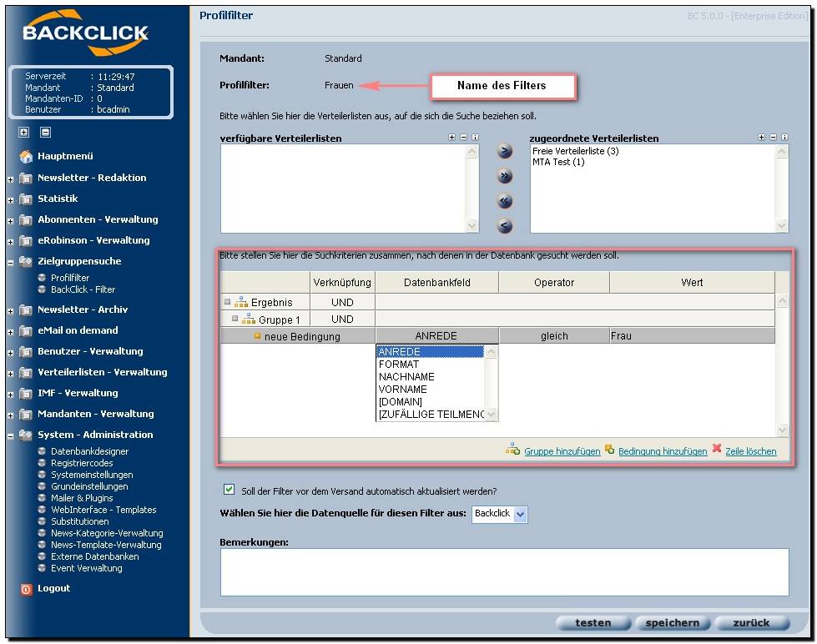Move all lists left with double arrow

[504, 201]
